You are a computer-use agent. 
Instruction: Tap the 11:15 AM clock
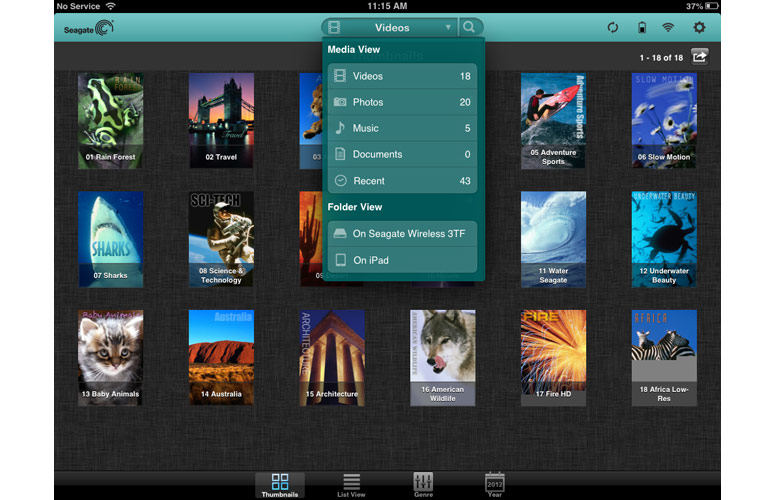point(387,6)
